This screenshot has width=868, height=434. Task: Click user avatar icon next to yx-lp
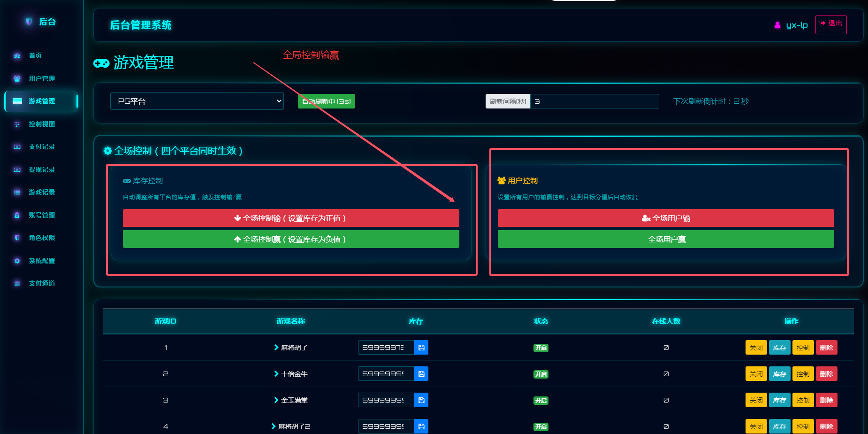point(777,25)
